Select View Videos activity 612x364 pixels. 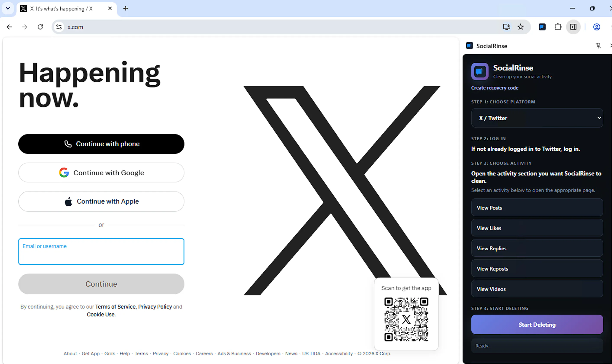pos(537,289)
